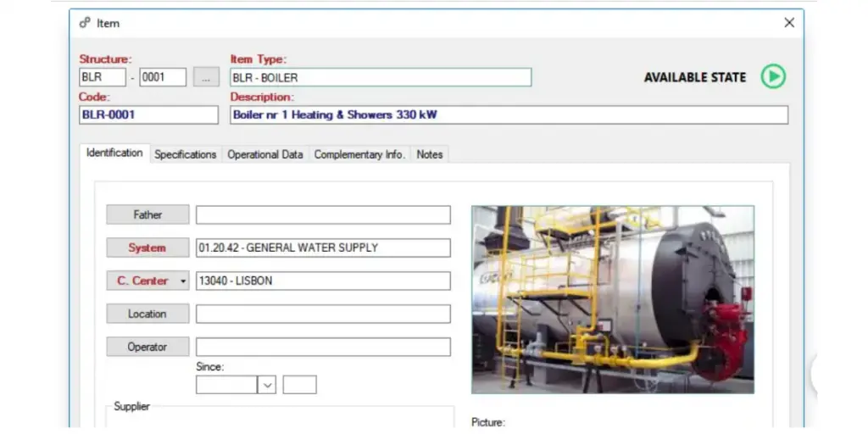Open the Since date dropdown arrow
868x434 pixels.
pos(267,385)
